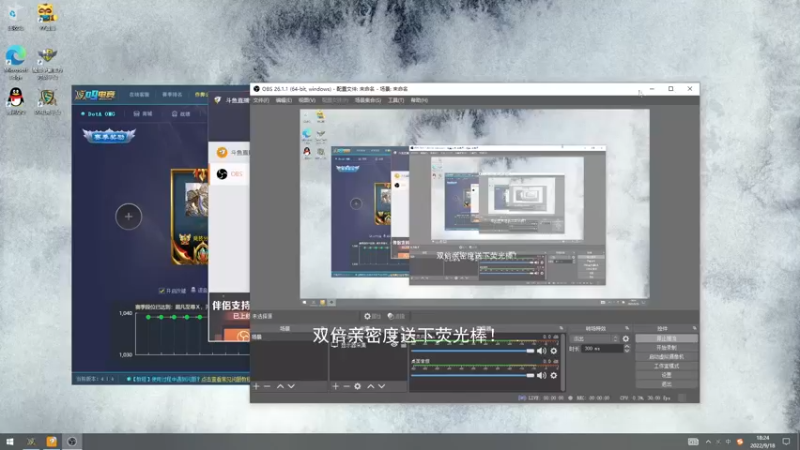This screenshot has height=450, width=800.
Task: Move source up in Sources panel
Action: point(371,386)
